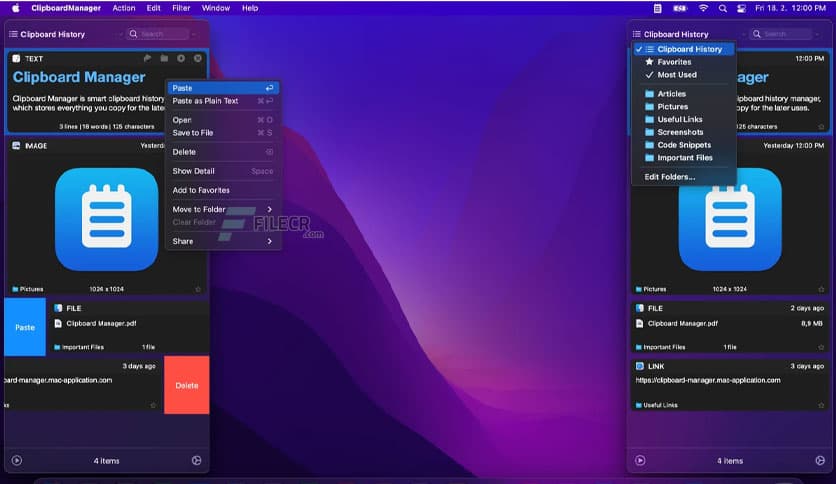
Task: Click the blue Paste swipe button
Action: click(25, 327)
